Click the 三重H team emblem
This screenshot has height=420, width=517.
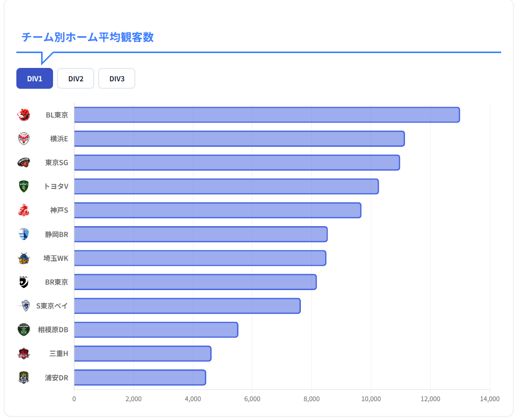click(x=24, y=354)
